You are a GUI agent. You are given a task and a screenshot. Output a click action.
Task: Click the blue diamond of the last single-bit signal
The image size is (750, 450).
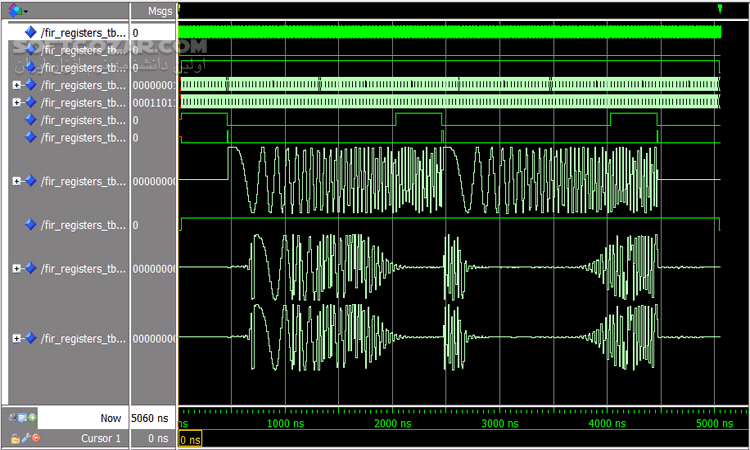click(30, 225)
